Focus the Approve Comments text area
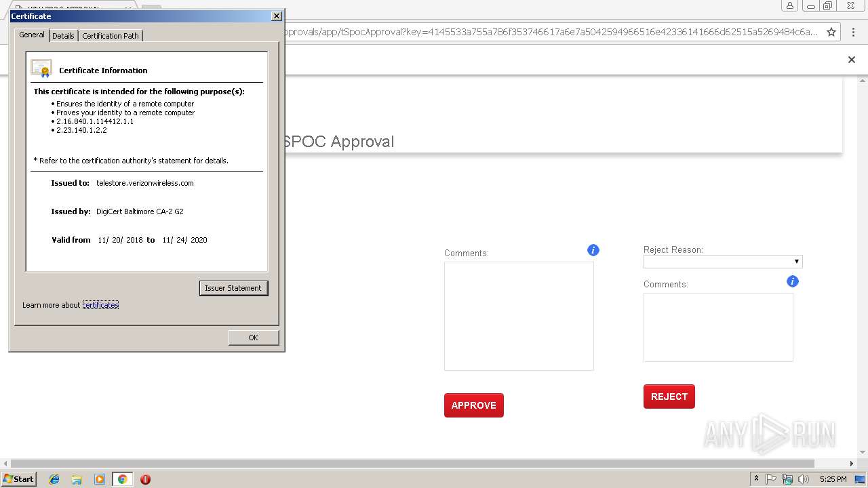Viewport: 868px width, 488px height. [519, 316]
